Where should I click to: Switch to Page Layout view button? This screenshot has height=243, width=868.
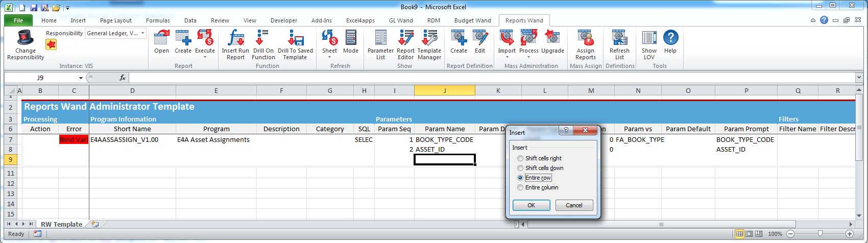coord(749,234)
